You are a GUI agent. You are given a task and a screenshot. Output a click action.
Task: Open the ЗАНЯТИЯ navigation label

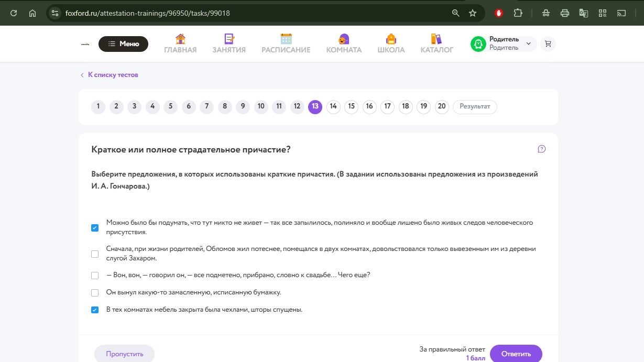229,50
